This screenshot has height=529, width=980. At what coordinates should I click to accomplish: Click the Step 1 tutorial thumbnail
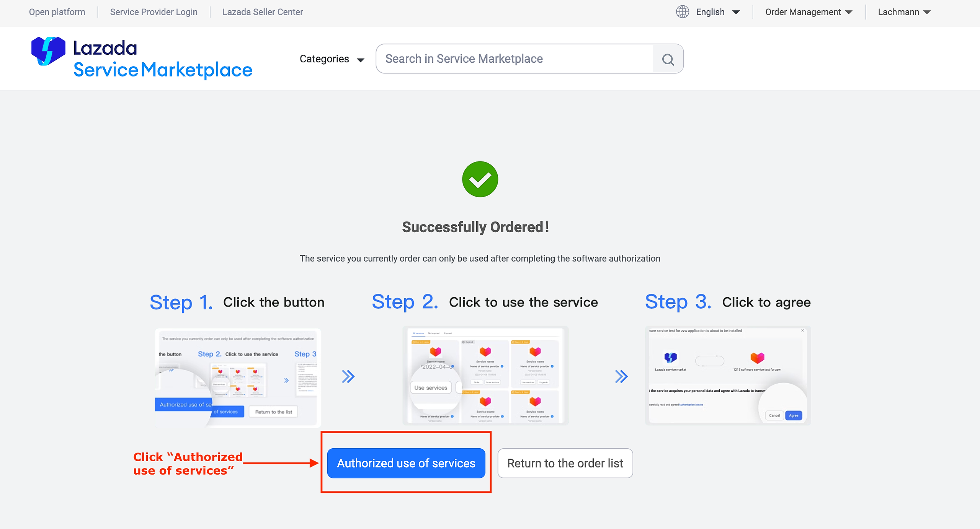click(x=237, y=377)
